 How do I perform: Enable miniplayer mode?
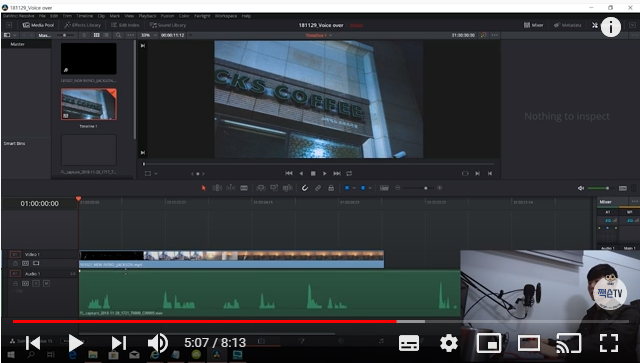pyautogui.click(x=489, y=343)
